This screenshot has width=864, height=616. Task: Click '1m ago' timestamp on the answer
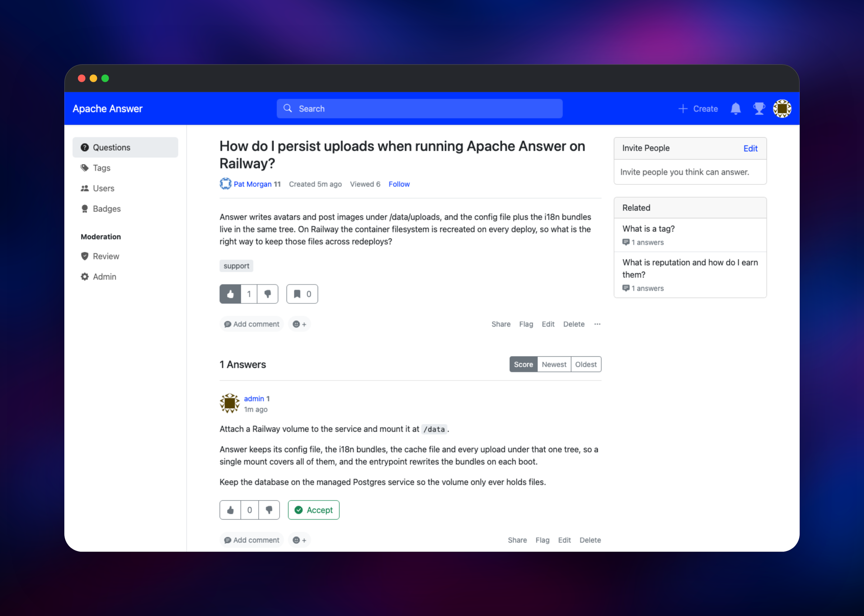tap(255, 410)
